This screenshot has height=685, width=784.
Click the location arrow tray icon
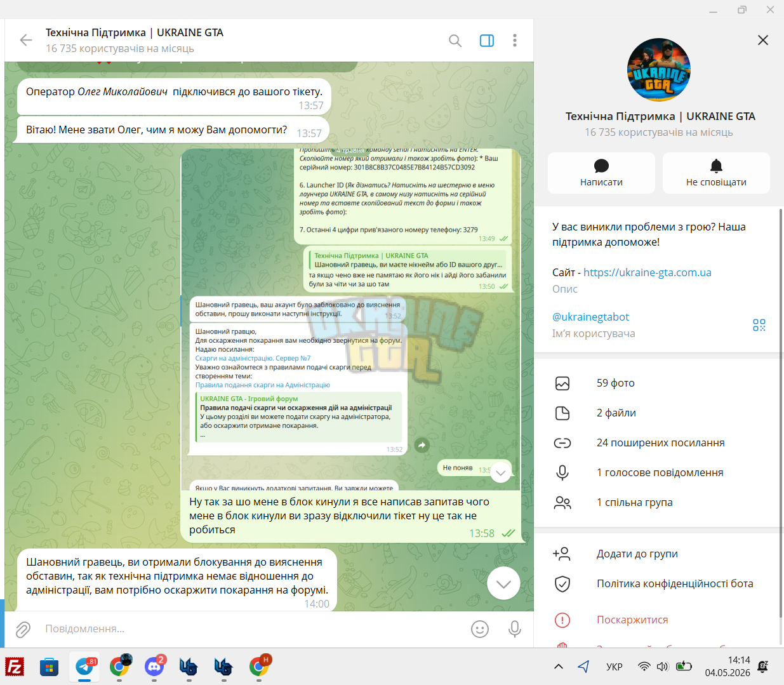coord(584,667)
